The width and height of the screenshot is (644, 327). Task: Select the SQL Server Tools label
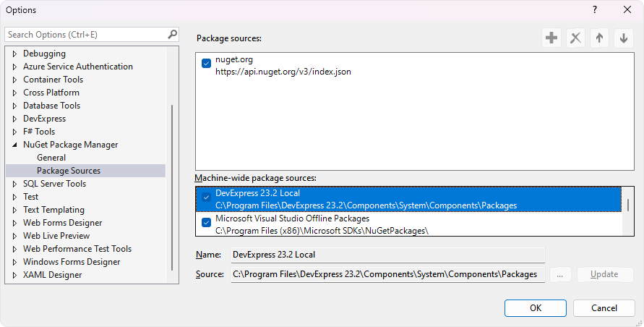[54, 184]
